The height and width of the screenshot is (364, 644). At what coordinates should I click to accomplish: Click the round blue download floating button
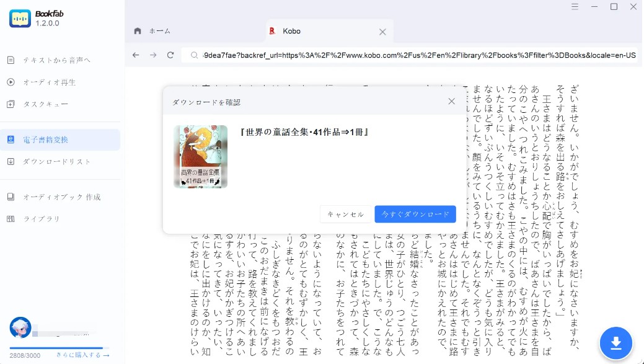(x=615, y=343)
